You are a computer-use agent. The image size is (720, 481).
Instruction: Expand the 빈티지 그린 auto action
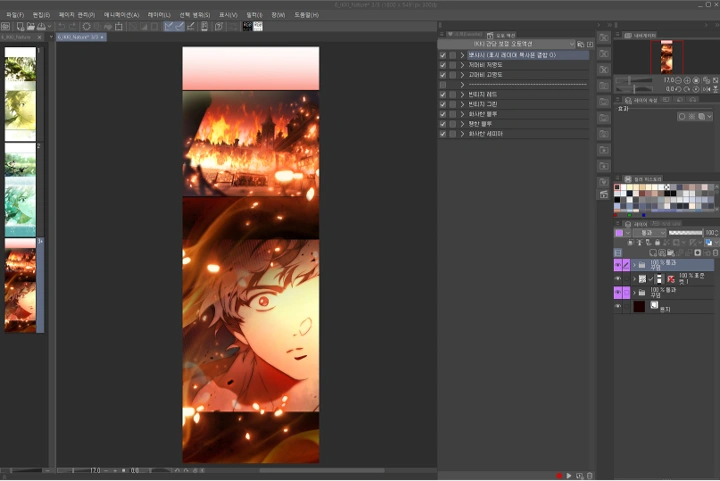tap(462, 104)
